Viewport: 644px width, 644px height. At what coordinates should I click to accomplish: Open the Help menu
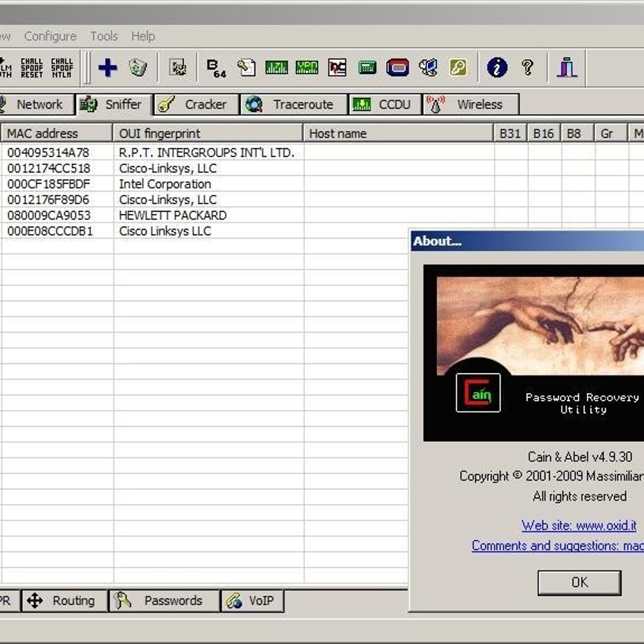coord(143,36)
